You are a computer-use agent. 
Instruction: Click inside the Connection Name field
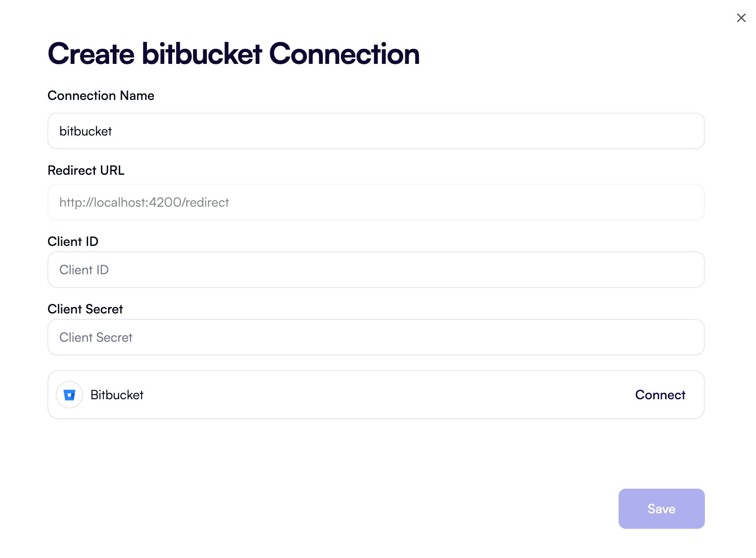[320, 131]
